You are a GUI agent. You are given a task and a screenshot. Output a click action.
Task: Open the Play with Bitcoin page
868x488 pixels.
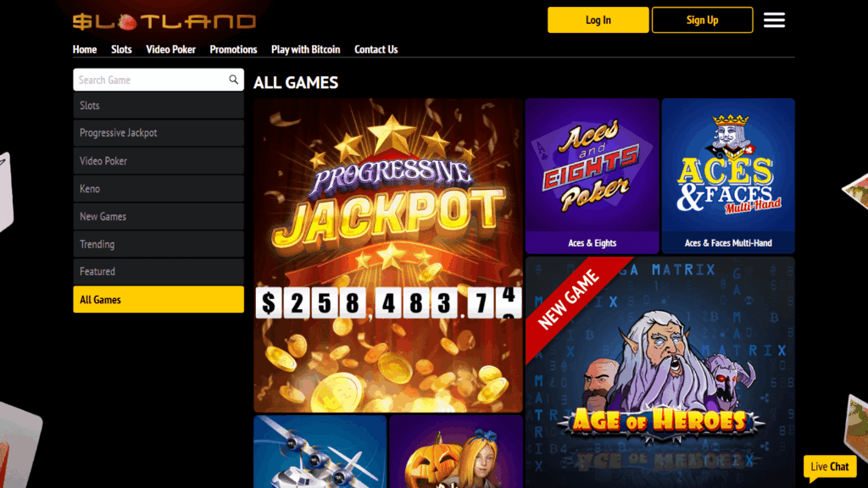pyautogui.click(x=305, y=49)
